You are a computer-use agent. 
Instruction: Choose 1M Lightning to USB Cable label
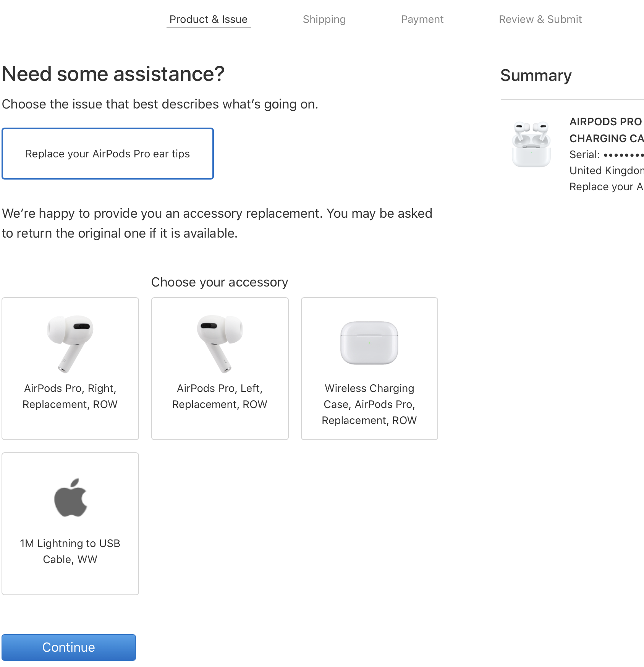(x=70, y=551)
